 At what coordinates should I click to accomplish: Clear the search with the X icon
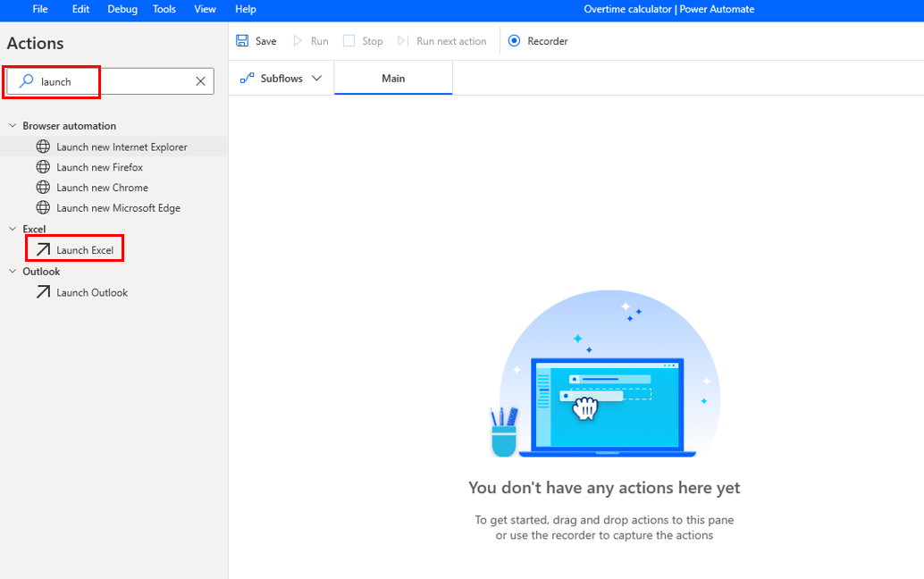[200, 81]
